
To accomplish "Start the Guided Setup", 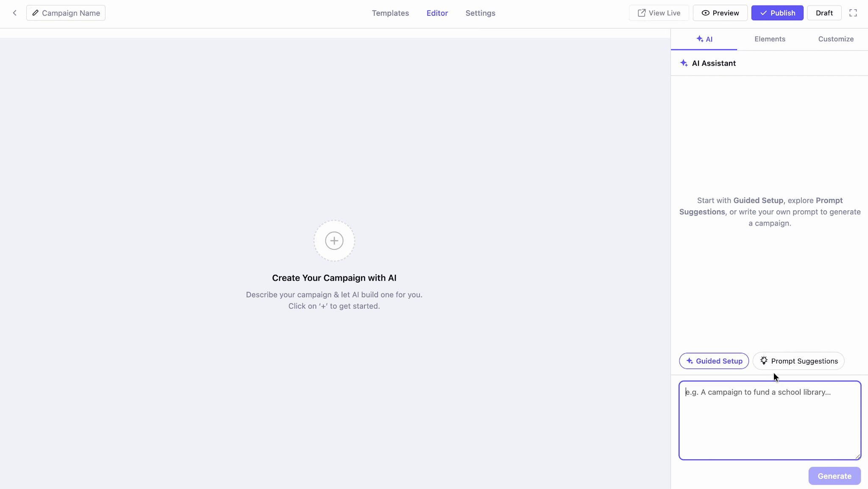I will pos(714,361).
